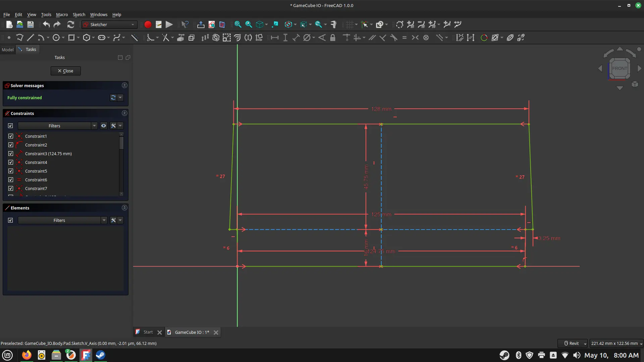The width and height of the screenshot is (644, 362).
Task: Select the Rectangle creation tool
Action: point(71,38)
